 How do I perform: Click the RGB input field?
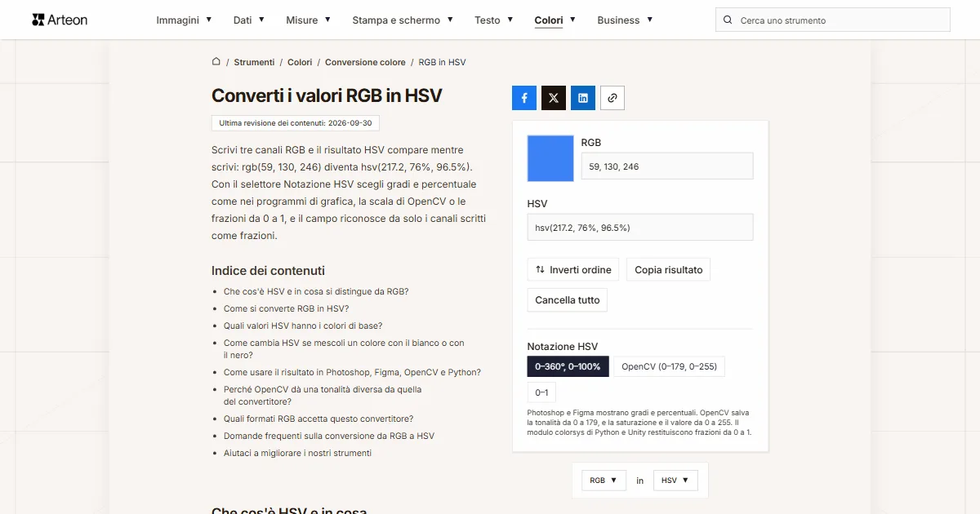click(x=667, y=166)
